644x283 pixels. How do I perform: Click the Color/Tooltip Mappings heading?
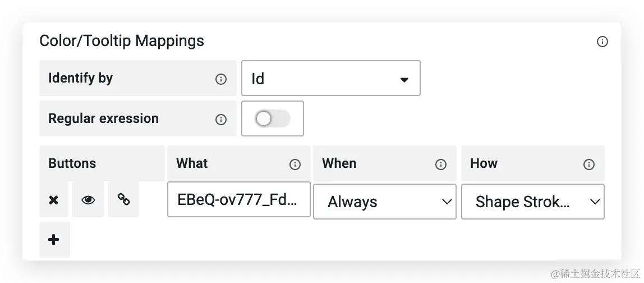pos(122,41)
